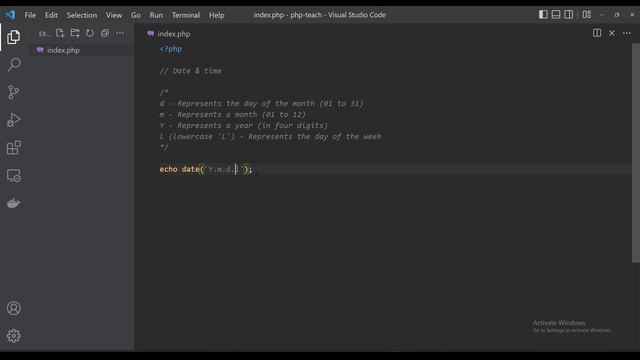Open the Run menu
Screen dimensions: 640x360
point(156,15)
